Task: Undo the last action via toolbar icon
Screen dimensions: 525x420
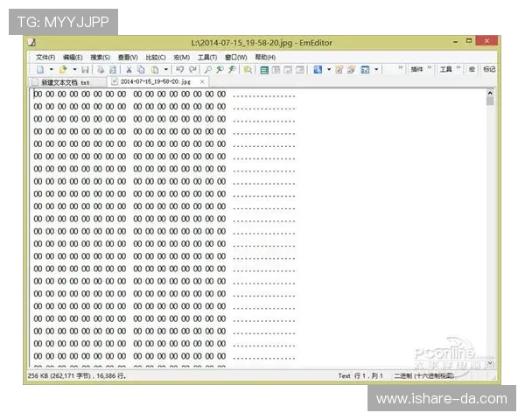Action: tap(179, 69)
